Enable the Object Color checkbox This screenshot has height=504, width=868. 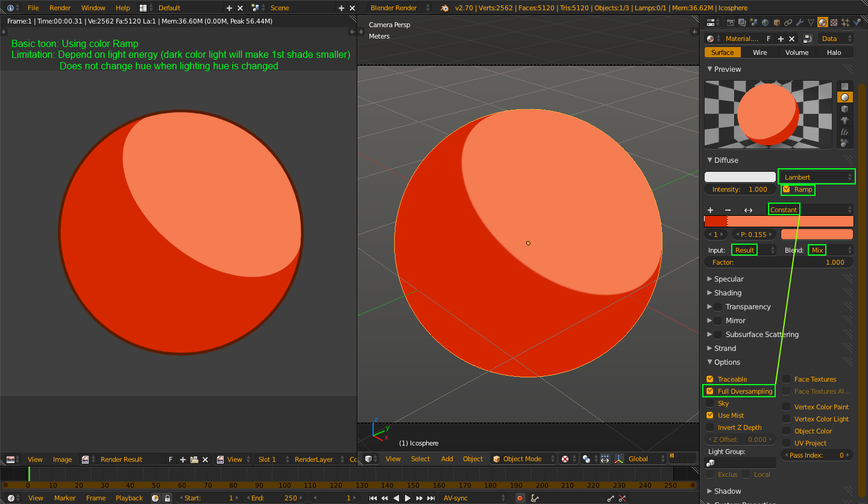787,431
